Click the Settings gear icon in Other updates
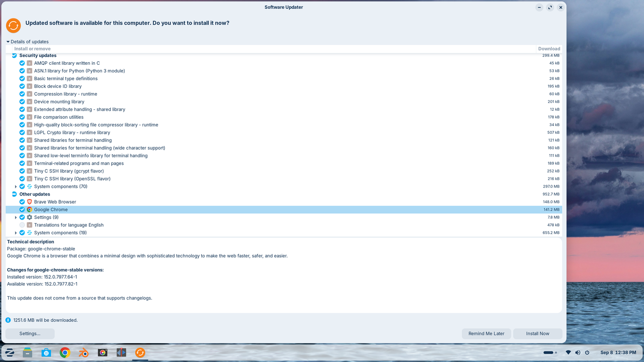Image resolution: width=644 pixels, height=362 pixels. (30, 217)
